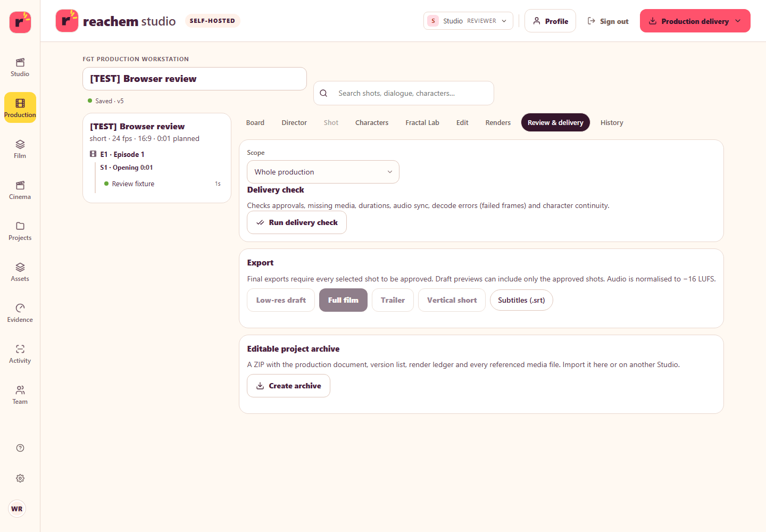The width and height of the screenshot is (766, 532).
Task: Open the Film sidebar icon
Action: pos(20,149)
